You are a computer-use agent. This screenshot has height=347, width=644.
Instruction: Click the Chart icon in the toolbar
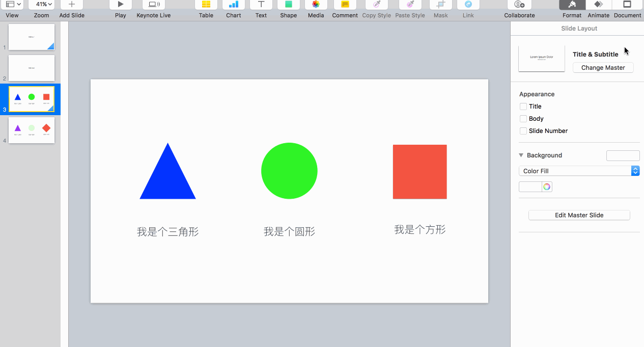click(234, 5)
